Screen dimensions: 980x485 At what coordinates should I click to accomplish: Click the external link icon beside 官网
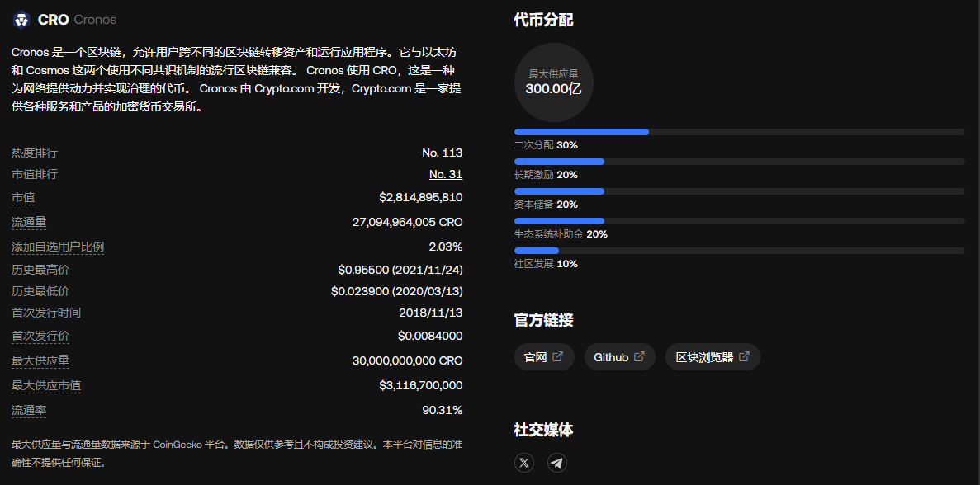[x=558, y=356]
